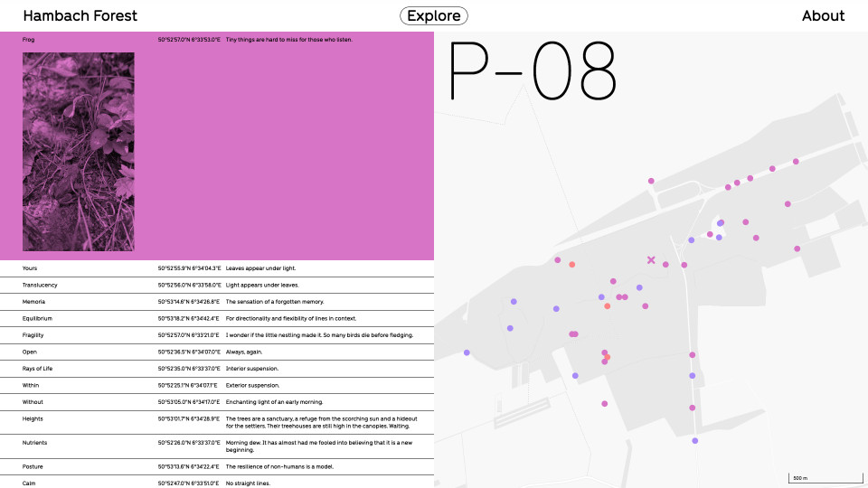Collapse the expanded Frog entry header
This screenshot has height=488, width=868.
[x=217, y=40]
